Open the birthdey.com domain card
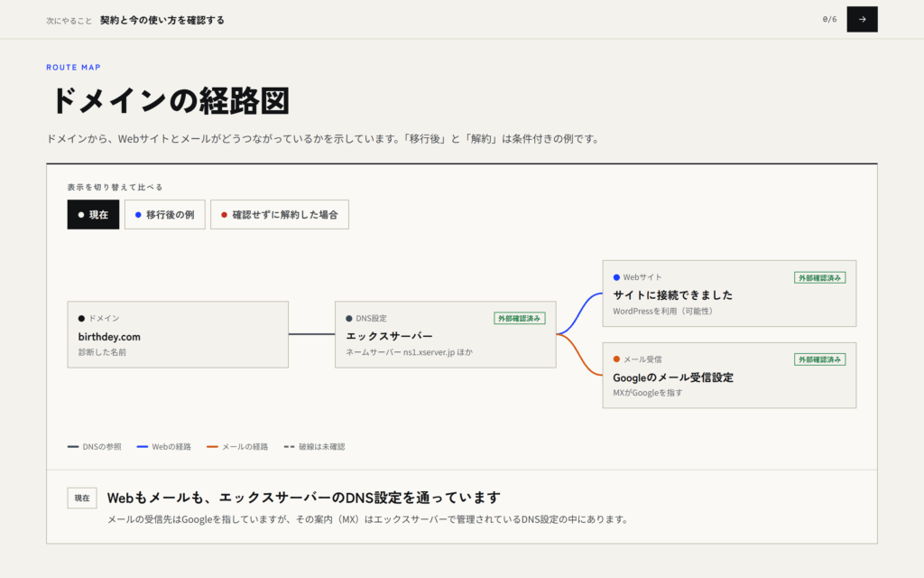Screen dimensions: 924x578 point(178,335)
